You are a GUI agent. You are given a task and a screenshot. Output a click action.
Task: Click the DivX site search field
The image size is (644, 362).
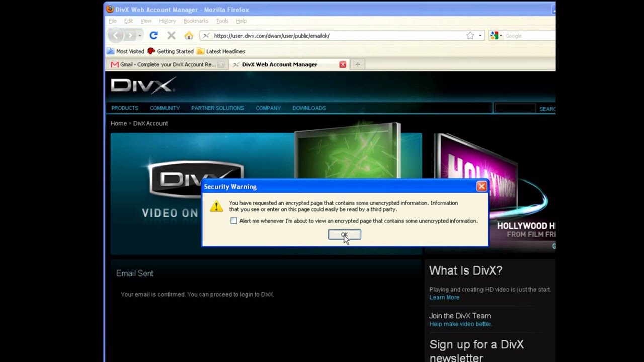click(515, 108)
